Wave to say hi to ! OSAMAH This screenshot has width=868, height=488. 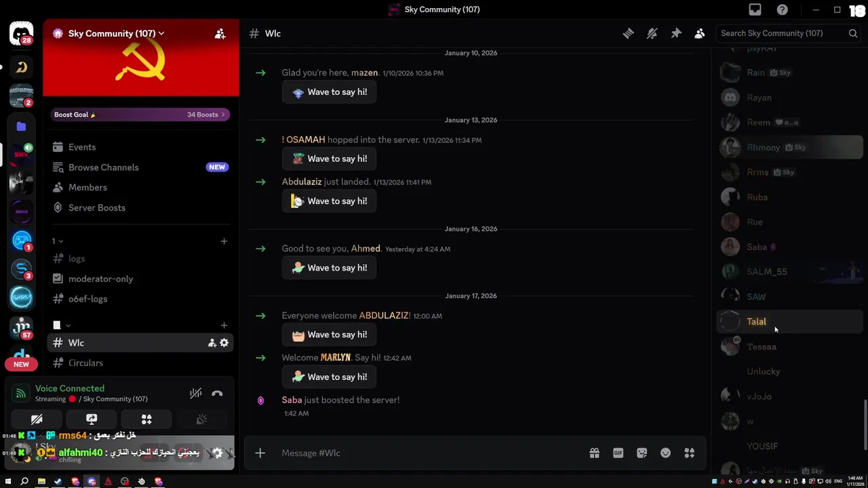(x=329, y=159)
